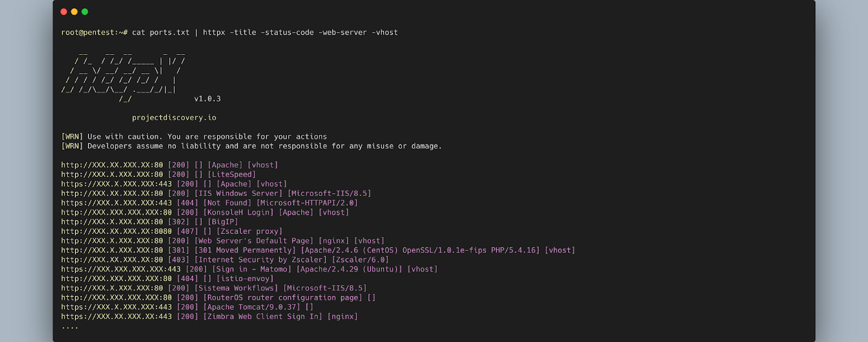Click the 301 Moved Permanently result line

318,250
